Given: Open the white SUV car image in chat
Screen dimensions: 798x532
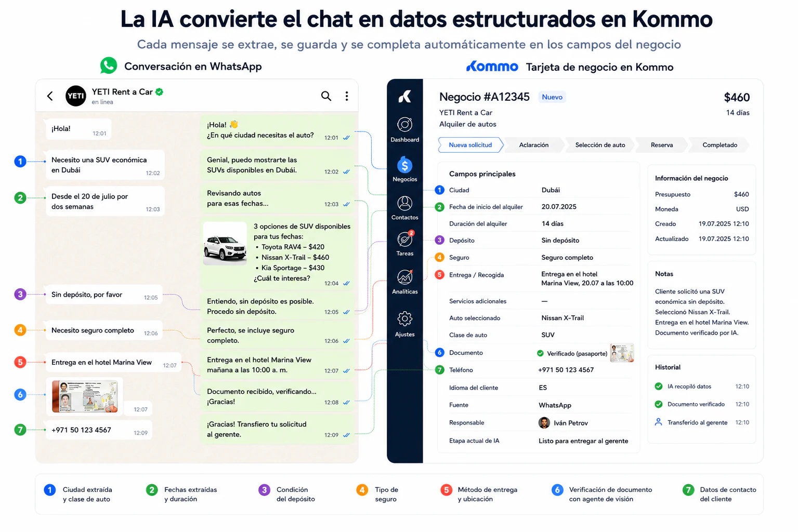Looking at the screenshot, I should click(x=225, y=244).
